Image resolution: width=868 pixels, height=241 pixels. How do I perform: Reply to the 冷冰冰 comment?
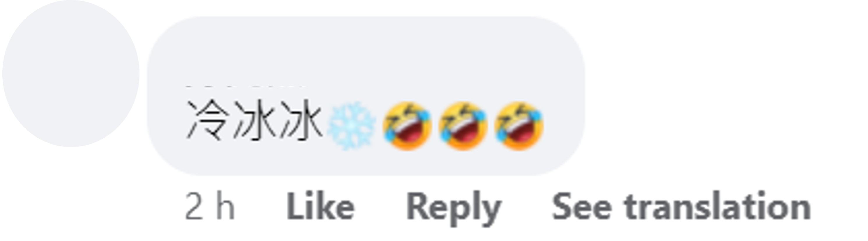point(454,209)
